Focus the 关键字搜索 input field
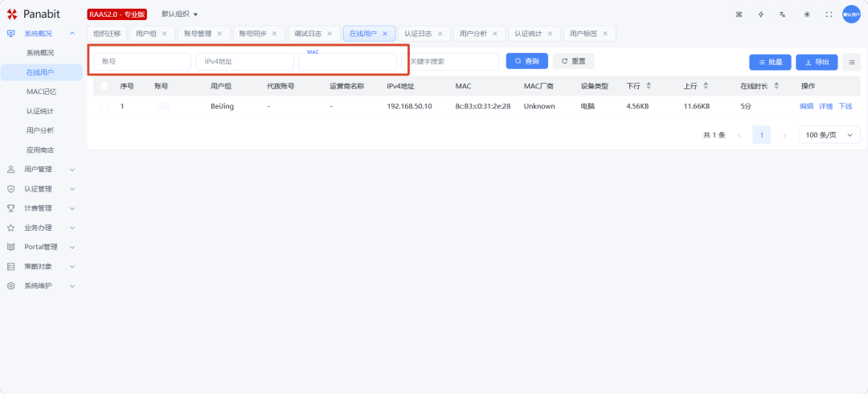Image resolution: width=868 pixels, height=394 pixels. coord(450,61)
